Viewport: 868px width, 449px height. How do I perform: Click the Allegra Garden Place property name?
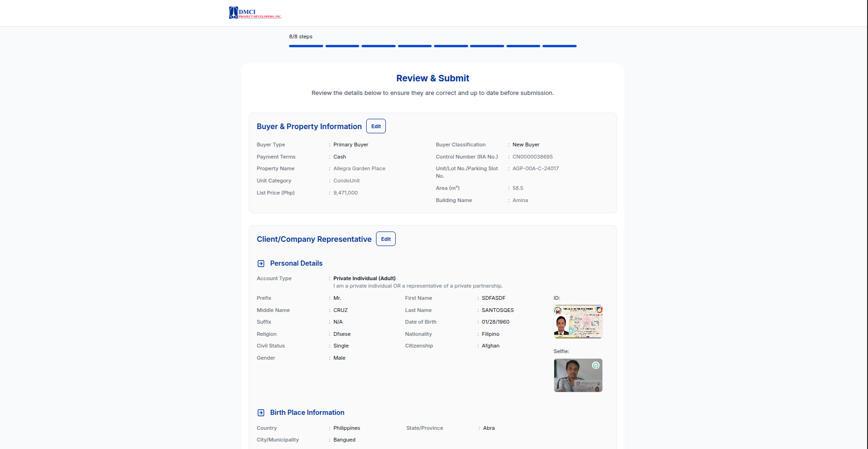[359, 168]
